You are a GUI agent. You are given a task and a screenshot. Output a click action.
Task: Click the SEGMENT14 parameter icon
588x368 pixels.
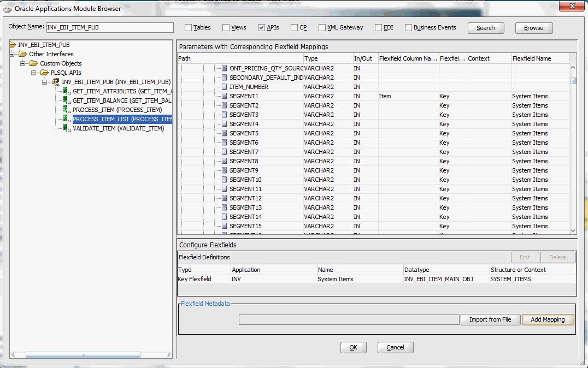(x=224, y=217)
